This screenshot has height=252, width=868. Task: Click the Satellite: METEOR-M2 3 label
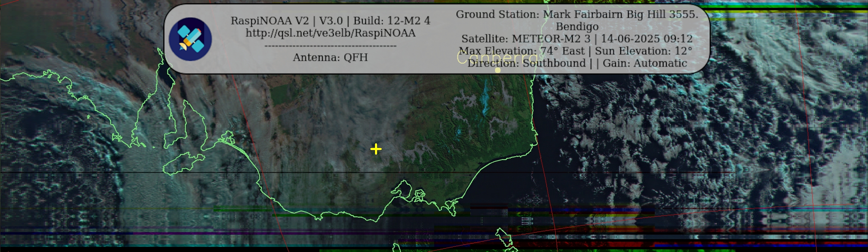526,39
